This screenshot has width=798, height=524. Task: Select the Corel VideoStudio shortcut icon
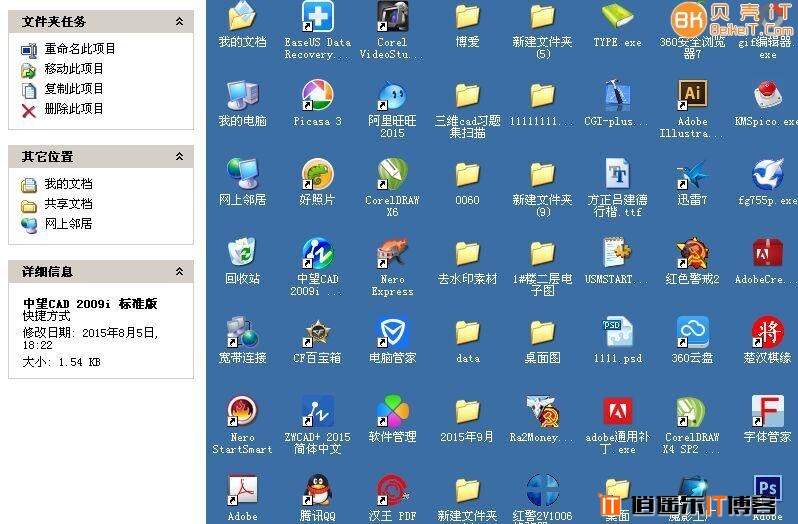click(x=392, y=16)
